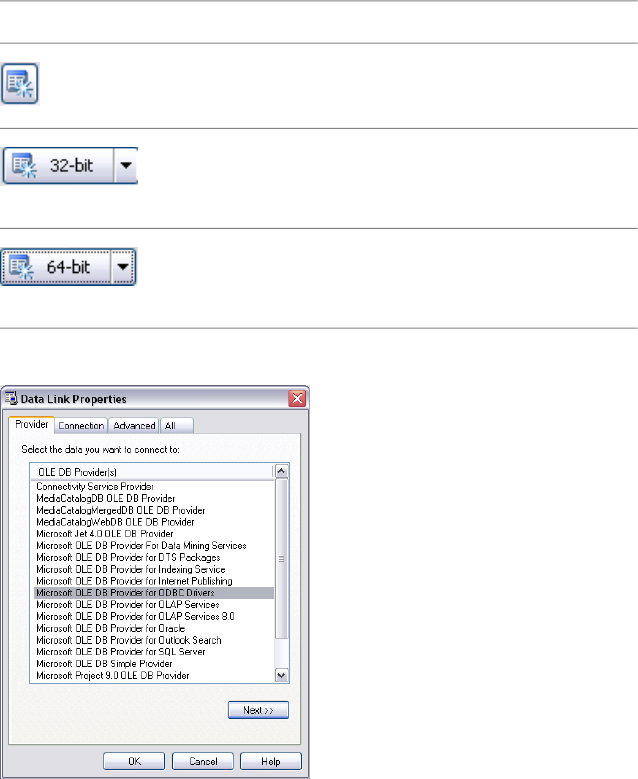
Task: Close the Data Link Properties dialog
Action: point(297,398)
